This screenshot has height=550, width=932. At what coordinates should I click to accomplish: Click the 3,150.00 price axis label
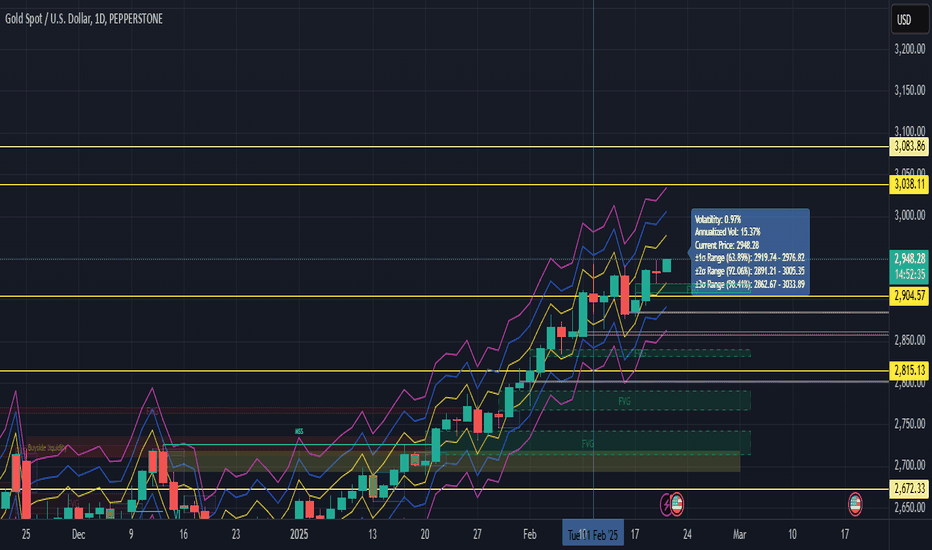pyautogui.click(x=909, y=90)
